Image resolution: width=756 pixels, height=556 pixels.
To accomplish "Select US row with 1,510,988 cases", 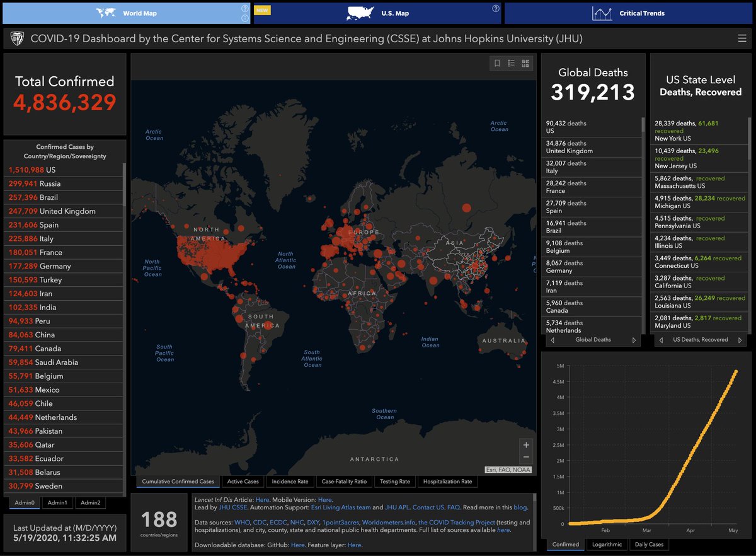I will click(63, 170).
